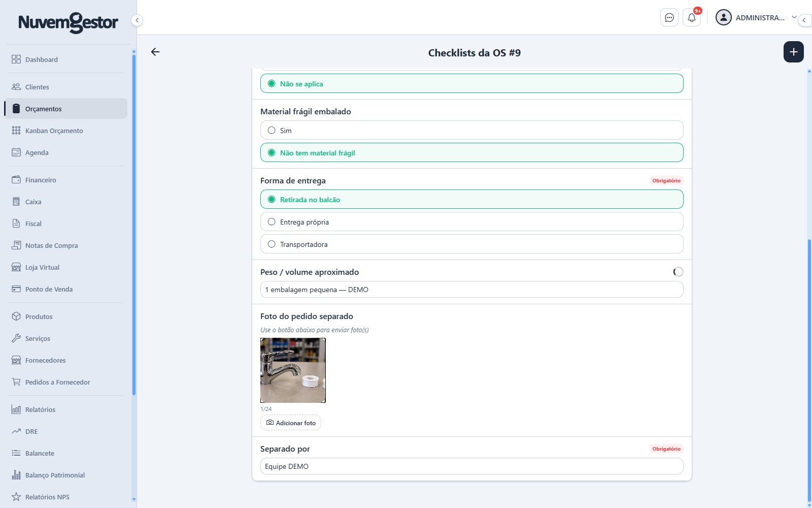812x508 pixels.
Task: Click the Serviços wrench icon
Action: click(16, 338)
